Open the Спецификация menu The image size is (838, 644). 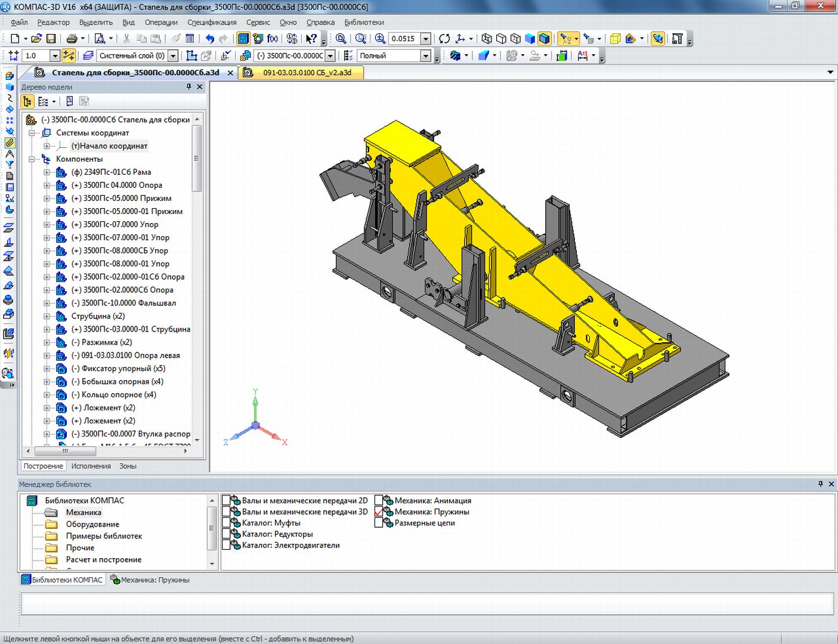click(212, 22)
